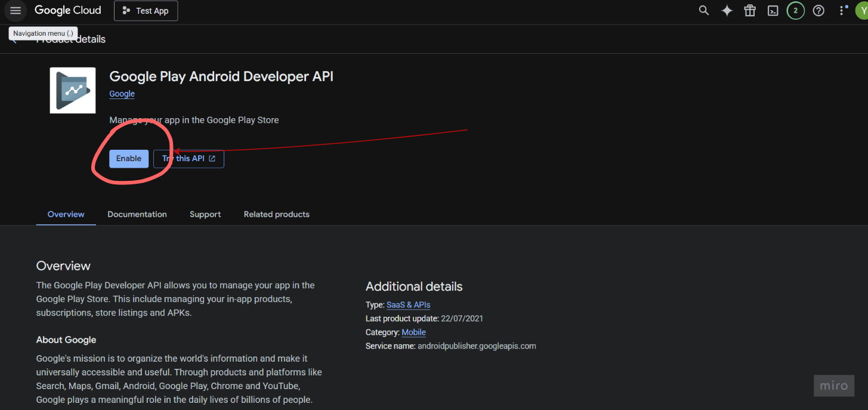This screenshot has height=410, width=868.
Task: Click the Google Play Developer API logo
Action: [73, 90]
